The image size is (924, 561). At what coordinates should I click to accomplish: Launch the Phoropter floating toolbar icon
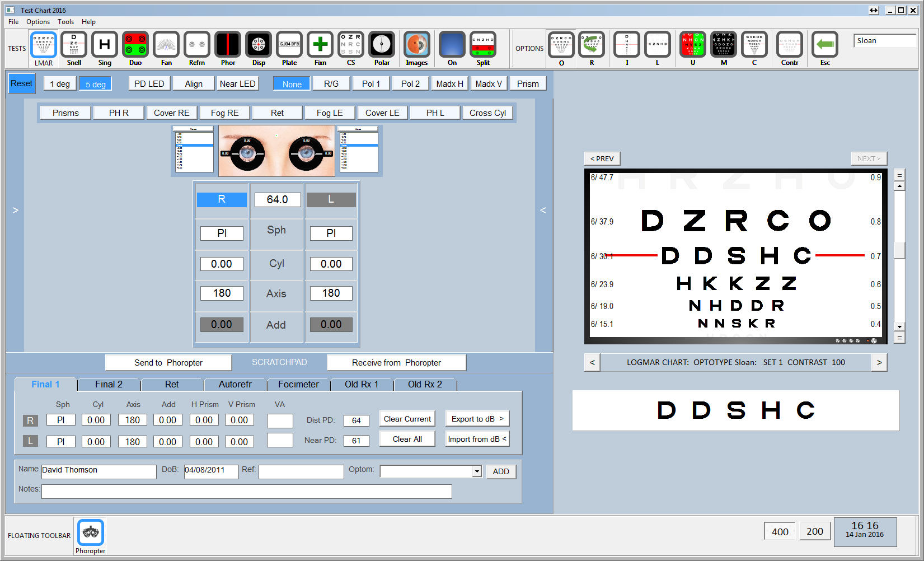pyautogui.click(x=91, y=532)
